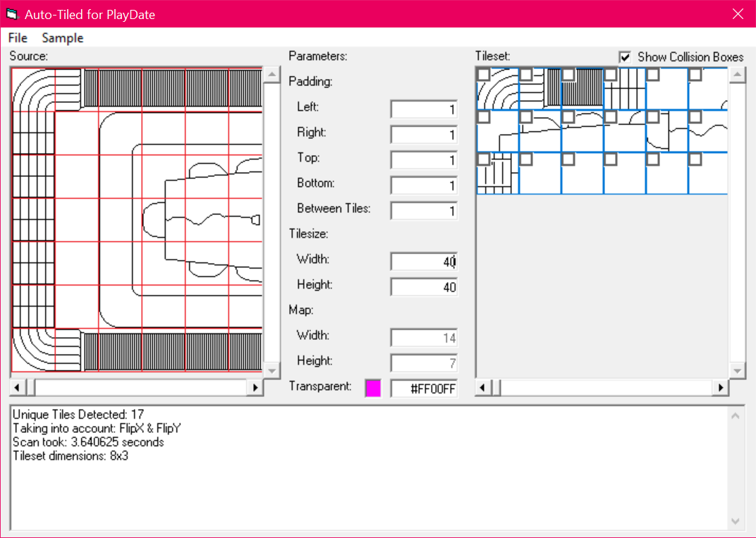Click 'Tileset dimensions: 8x3' log line
The width and height of the screenshot is (756, 538).
coord(71,456)
